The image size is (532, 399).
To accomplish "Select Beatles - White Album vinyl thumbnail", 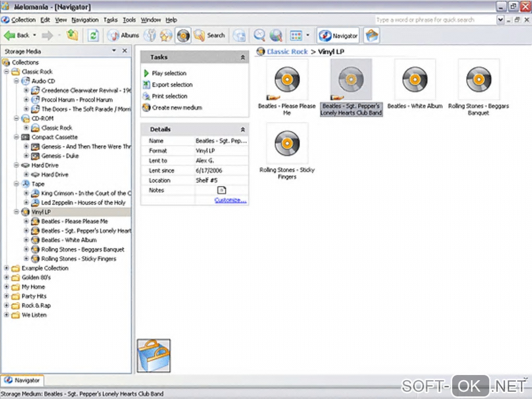I will coord(415,80).
